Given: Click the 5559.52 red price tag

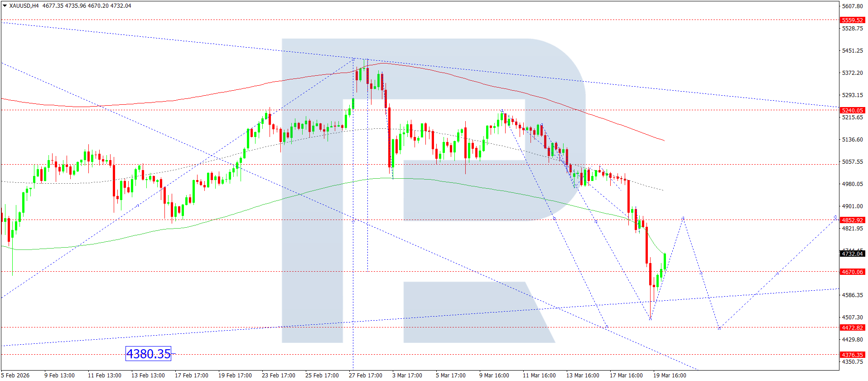Looking at the screenshot, I should click(x=852, y=20).
